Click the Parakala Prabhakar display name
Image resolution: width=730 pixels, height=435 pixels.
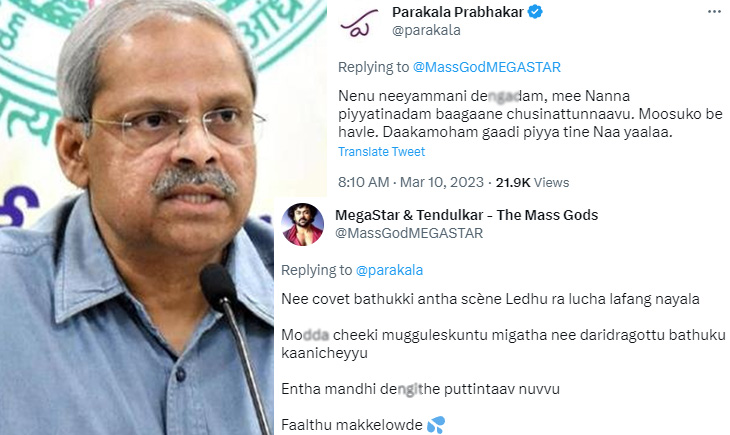pyautogui.click(x=458, y=12)
